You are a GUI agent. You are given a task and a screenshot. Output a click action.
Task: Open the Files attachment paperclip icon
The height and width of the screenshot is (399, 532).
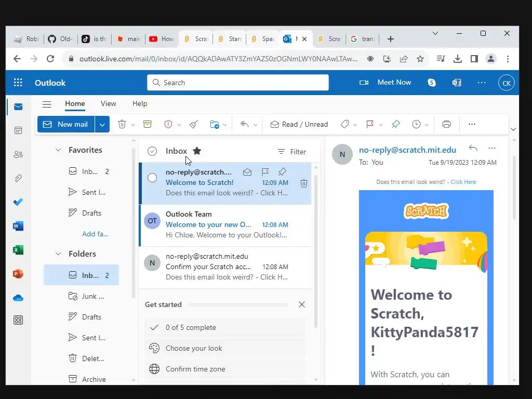click(x=18, y=178)
